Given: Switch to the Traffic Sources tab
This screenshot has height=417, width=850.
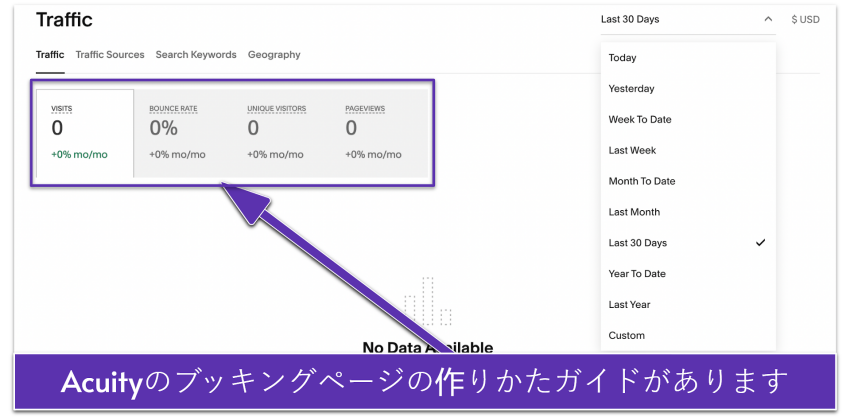Looking at the screenshot, I should pyautogui.click(x=110, y=55).
